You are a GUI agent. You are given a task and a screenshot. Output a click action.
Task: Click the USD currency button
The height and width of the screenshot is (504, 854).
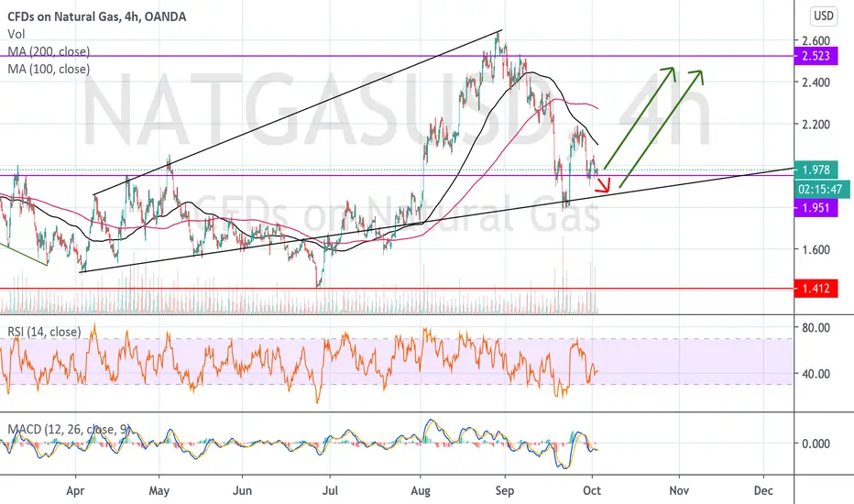[823, 16]
